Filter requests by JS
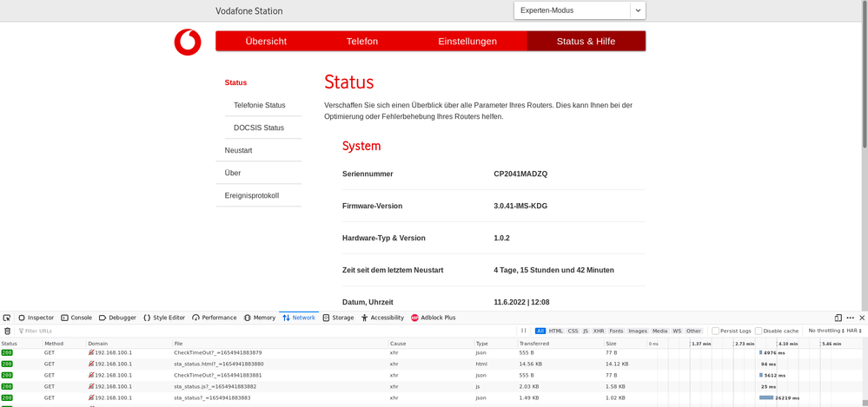This screenshot has height=407, width=868. (586, 331)
